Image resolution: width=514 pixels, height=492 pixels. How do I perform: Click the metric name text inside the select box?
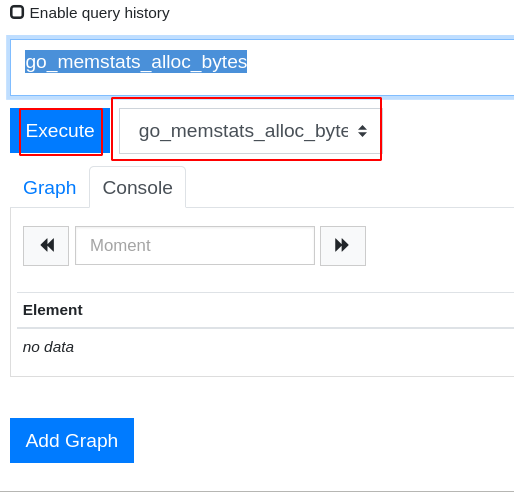[244, 131]
